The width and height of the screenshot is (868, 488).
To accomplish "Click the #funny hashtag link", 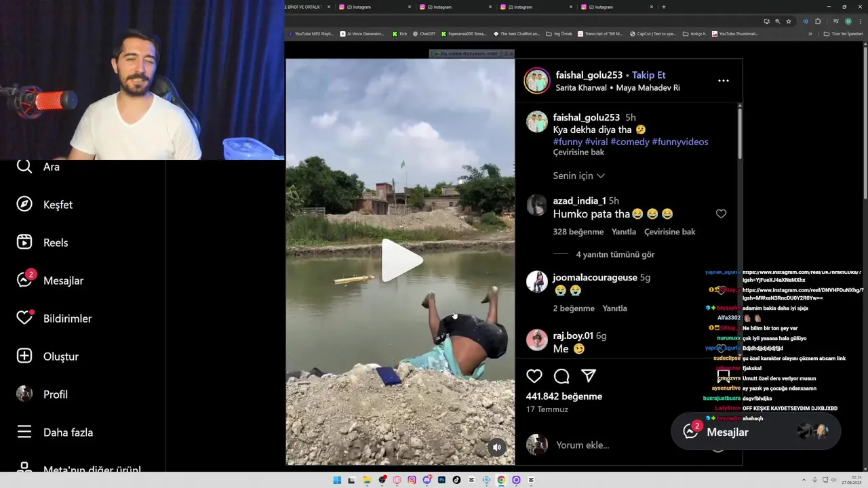I will (x=568, y=142).
